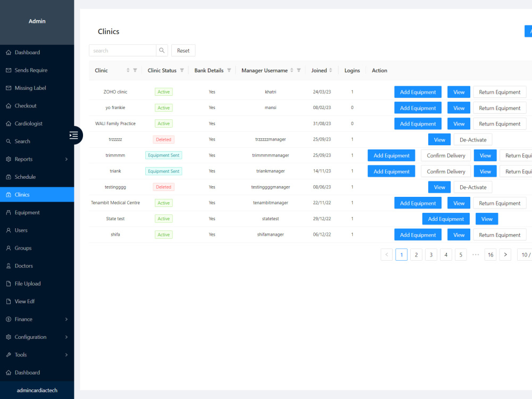Screen dimensions: 532x399
Task: Click manager username tenambitmanager
Action: click(270, 203)
